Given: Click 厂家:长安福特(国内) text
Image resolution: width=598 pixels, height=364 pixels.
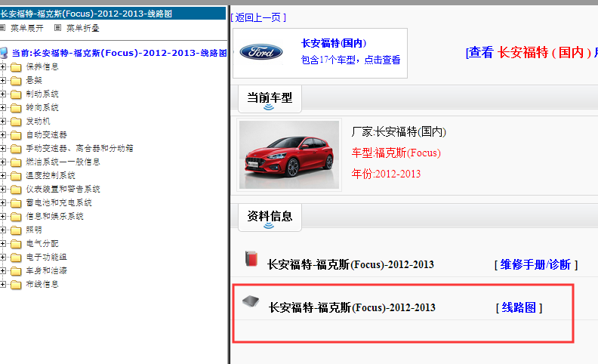Looking at the screenshot, I should (399, 132).
